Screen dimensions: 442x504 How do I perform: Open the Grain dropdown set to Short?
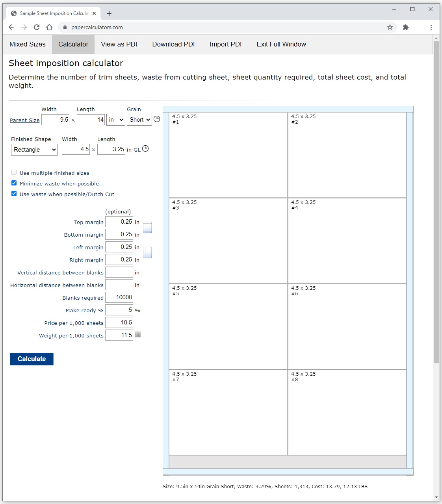coord(139,120)
